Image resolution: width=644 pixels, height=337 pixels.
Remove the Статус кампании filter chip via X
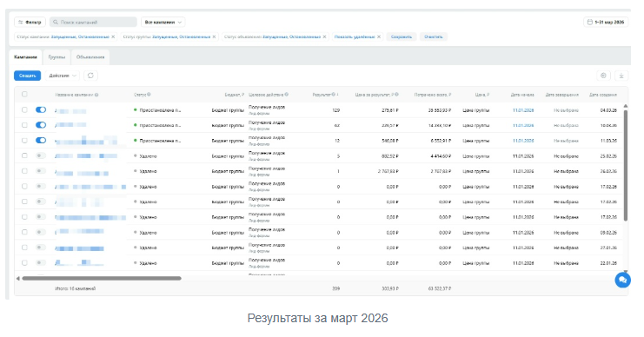click(x=113, y=37)
